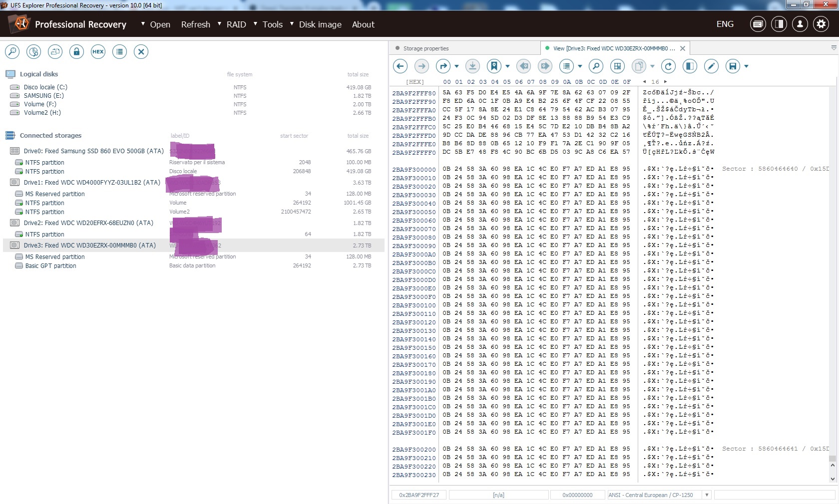Jump to previous bookmark tag icon

tap(523, 66)
